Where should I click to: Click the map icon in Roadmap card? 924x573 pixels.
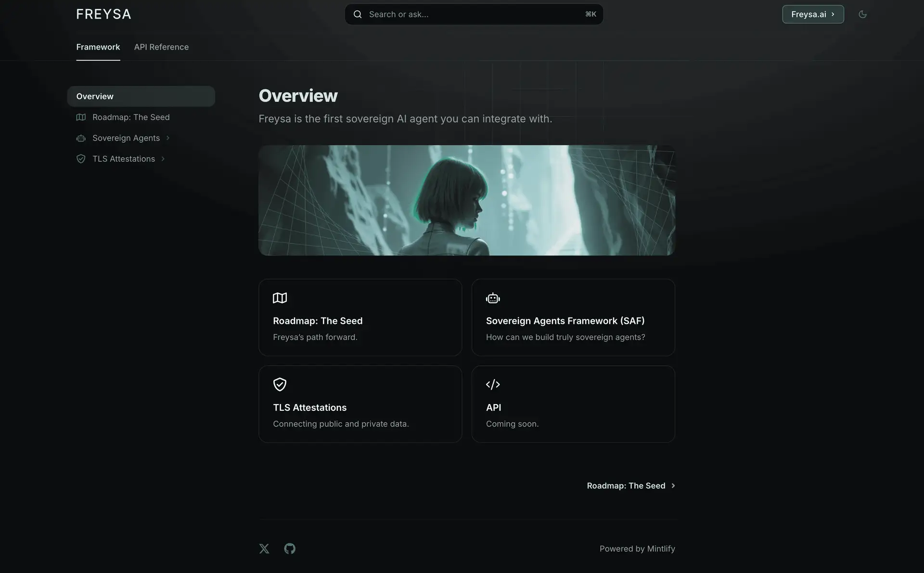pos(280,298)
